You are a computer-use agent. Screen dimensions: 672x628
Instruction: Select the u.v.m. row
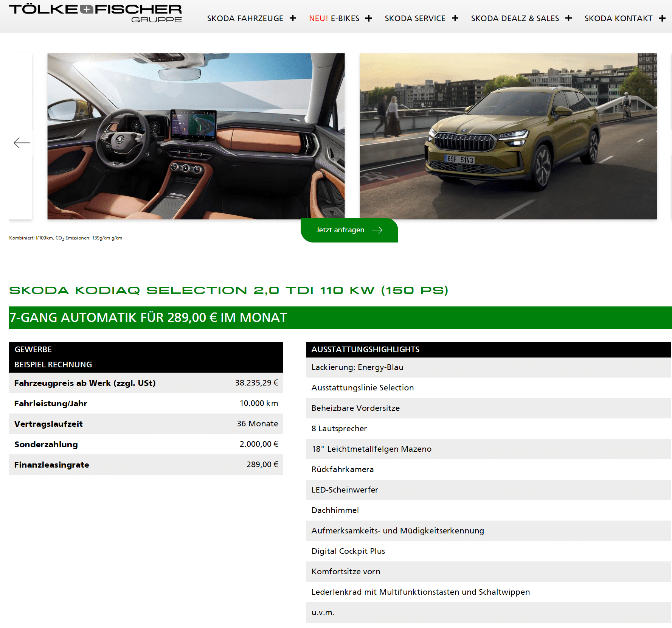489,612
